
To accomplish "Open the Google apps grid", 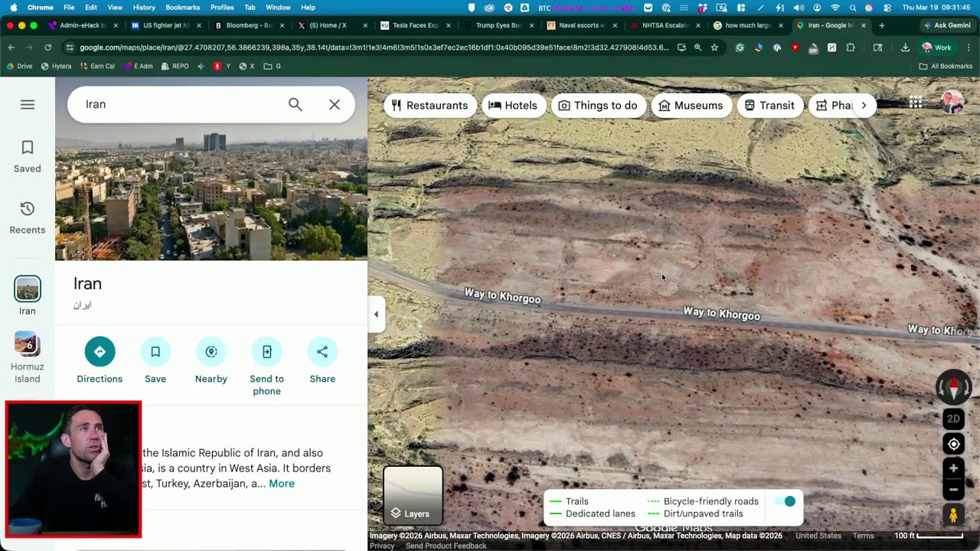I will tap(916, 103).
